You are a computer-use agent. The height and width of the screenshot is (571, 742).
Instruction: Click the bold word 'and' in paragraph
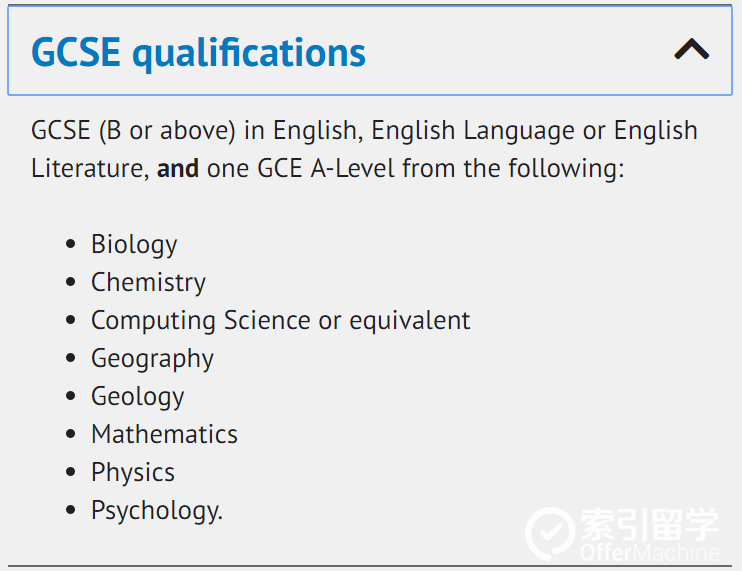(178, 168)
